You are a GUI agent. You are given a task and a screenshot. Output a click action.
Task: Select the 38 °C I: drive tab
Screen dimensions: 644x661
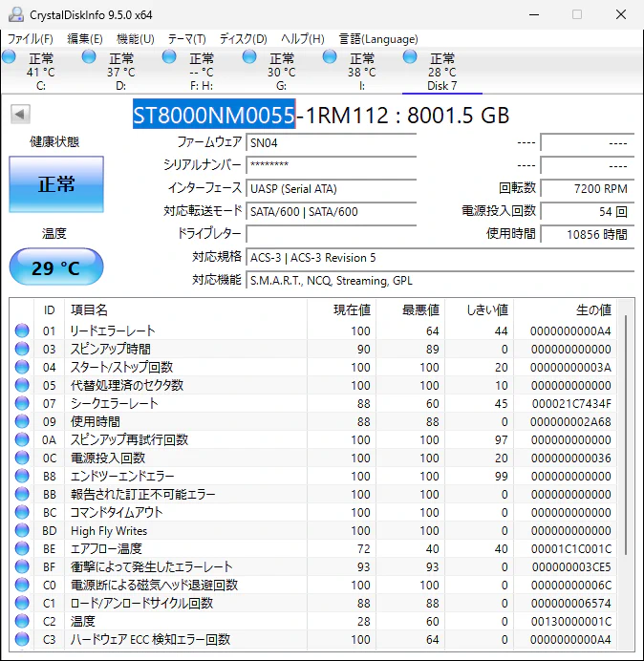coord(361,72)
